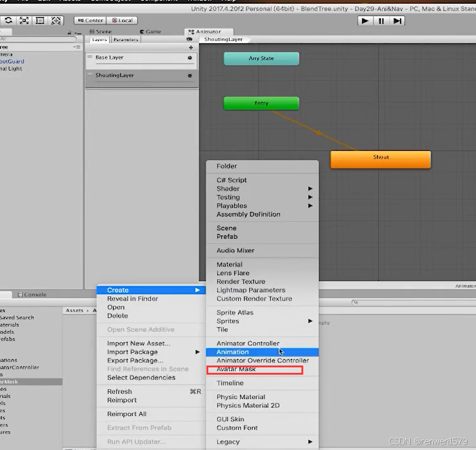Choose Render Texture

tap(262, 281)
